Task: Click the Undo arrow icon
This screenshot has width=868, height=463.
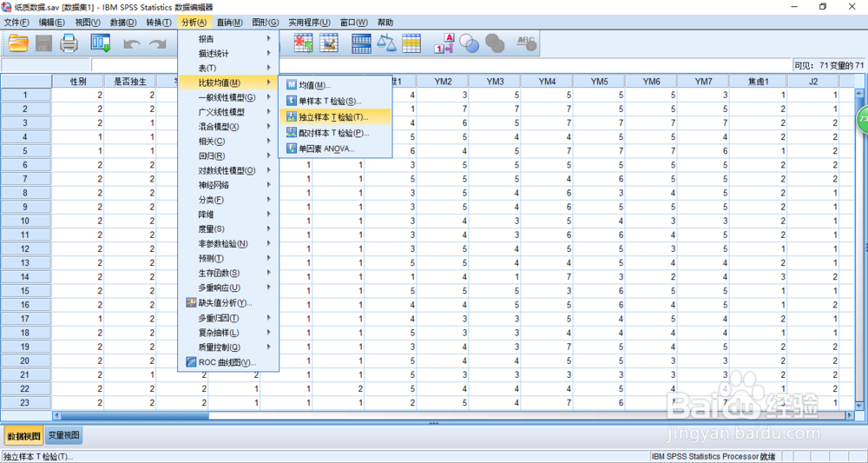Action: (x=131, y=43)
